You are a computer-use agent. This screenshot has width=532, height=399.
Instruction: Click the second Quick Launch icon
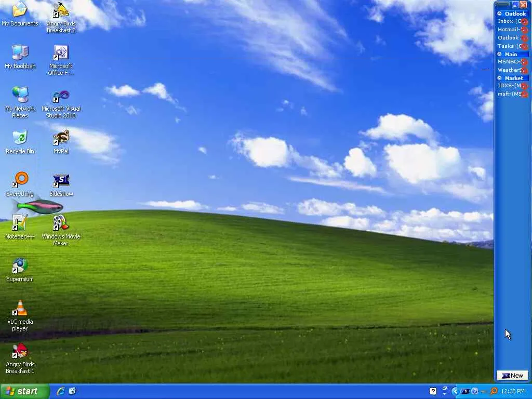tap(72, 391)
